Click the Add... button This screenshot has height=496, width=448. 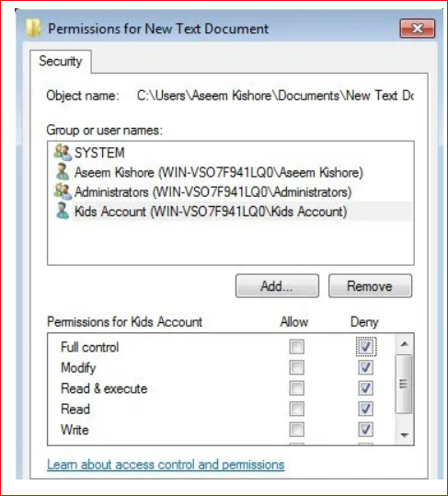(x=277, y=286)
